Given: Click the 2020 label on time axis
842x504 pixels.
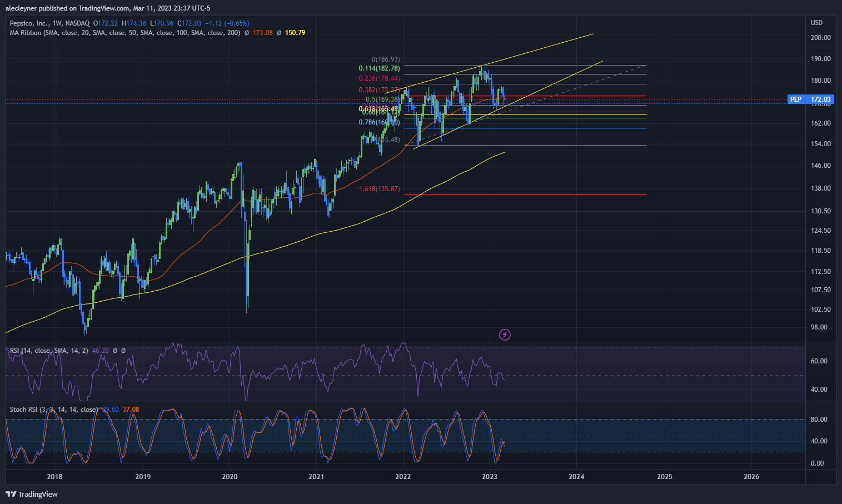Looking at the screenshot, I should (x=230, y=476).
